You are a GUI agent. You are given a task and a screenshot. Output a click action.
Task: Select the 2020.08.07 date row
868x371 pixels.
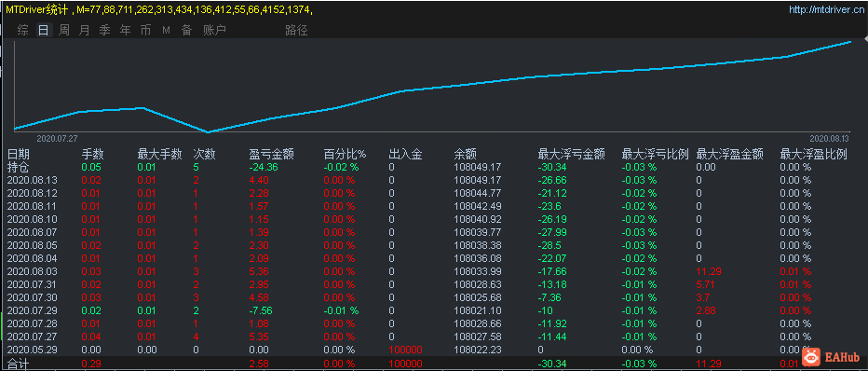tap(434, 232)
